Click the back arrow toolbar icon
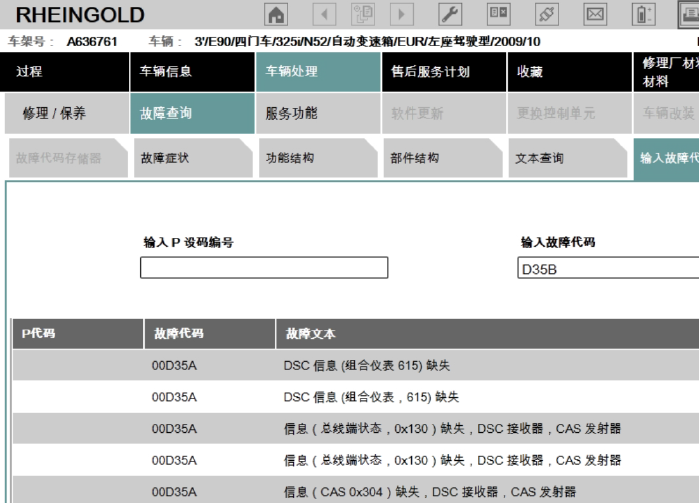 point(324,14)
